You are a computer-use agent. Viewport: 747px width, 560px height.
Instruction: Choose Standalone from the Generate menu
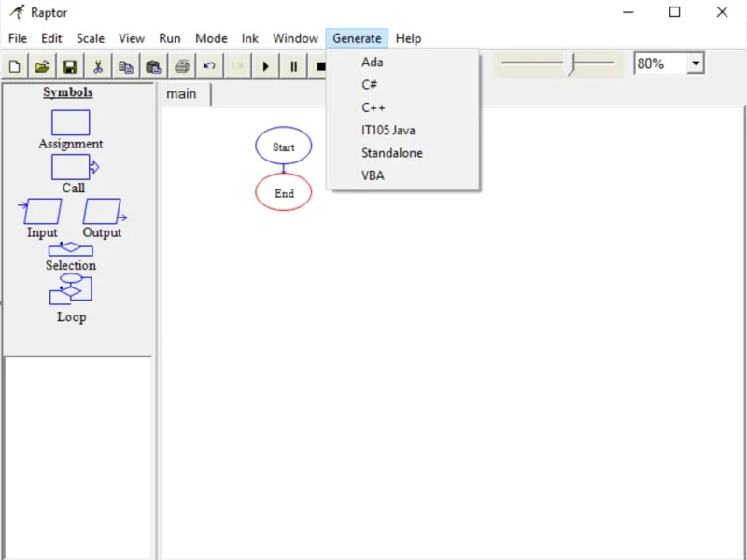(403, 153)
